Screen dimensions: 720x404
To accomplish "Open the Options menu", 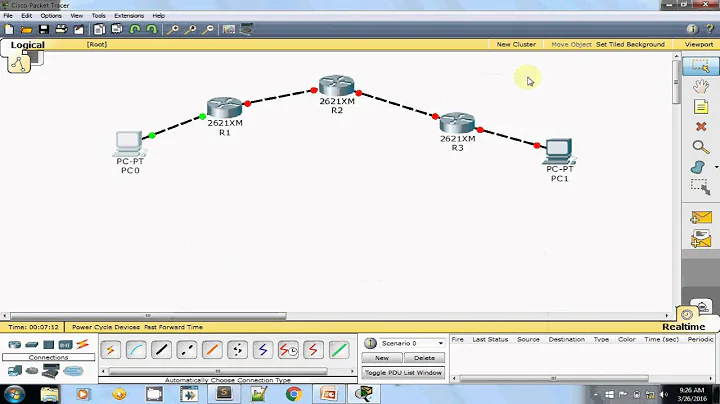I will (x=51, y=16).
